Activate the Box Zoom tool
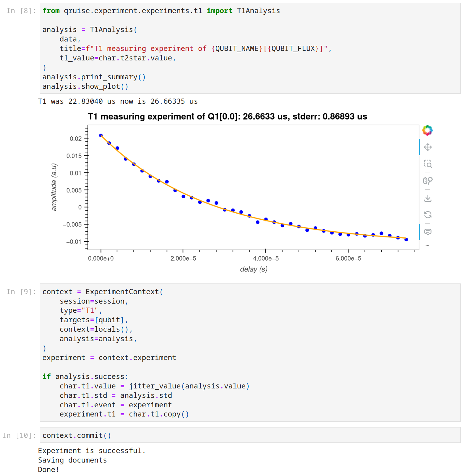The height and width of the screenshot is (476, 468). 428,164
